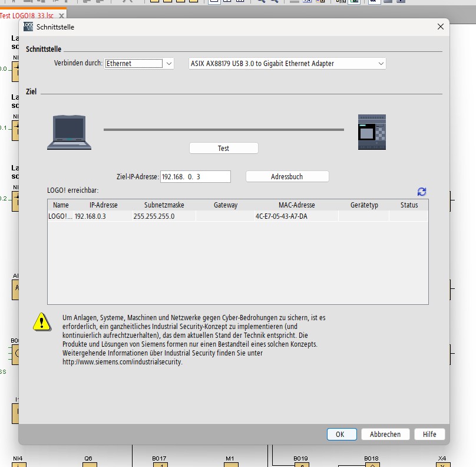The height and width of the screenshot is (467, 476).
Task: Close the Schnittstelle dialog with X
Action: (441, 27)
